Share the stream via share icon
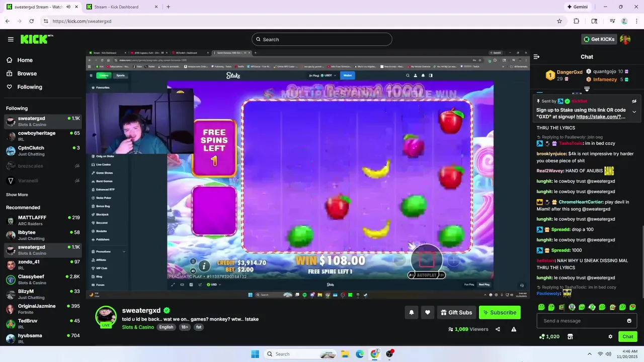Image resolution: width=644 pixels, height=362 pixels. 498,329
